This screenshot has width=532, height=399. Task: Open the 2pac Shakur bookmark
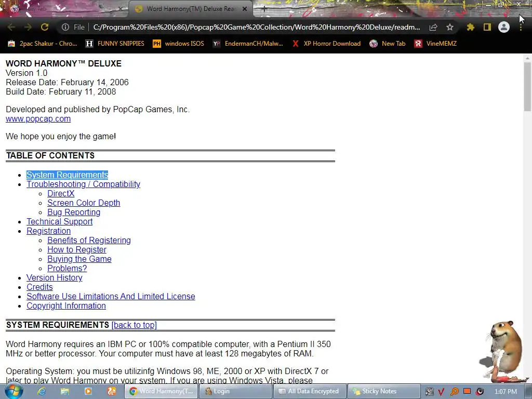(x=43, y=44)
